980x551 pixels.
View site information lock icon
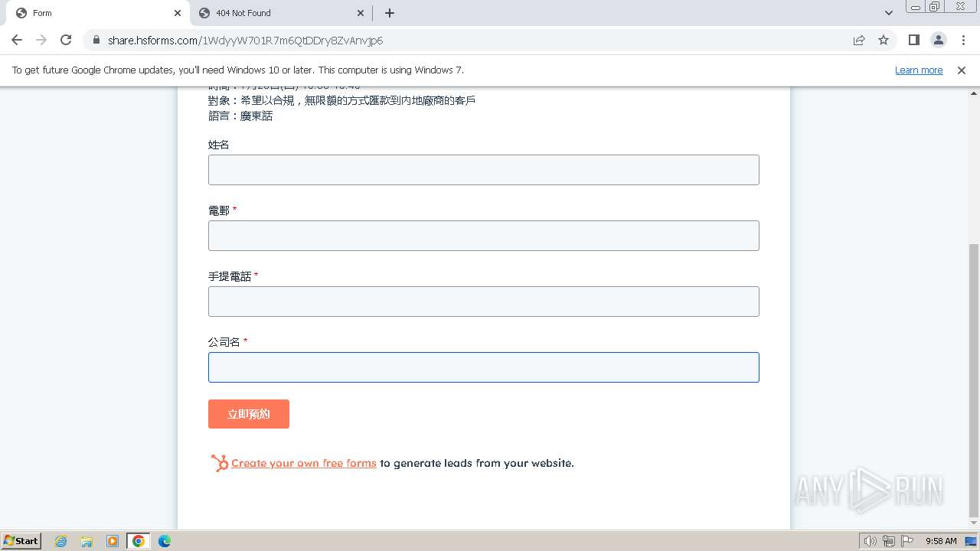click(x=96, y=40)
